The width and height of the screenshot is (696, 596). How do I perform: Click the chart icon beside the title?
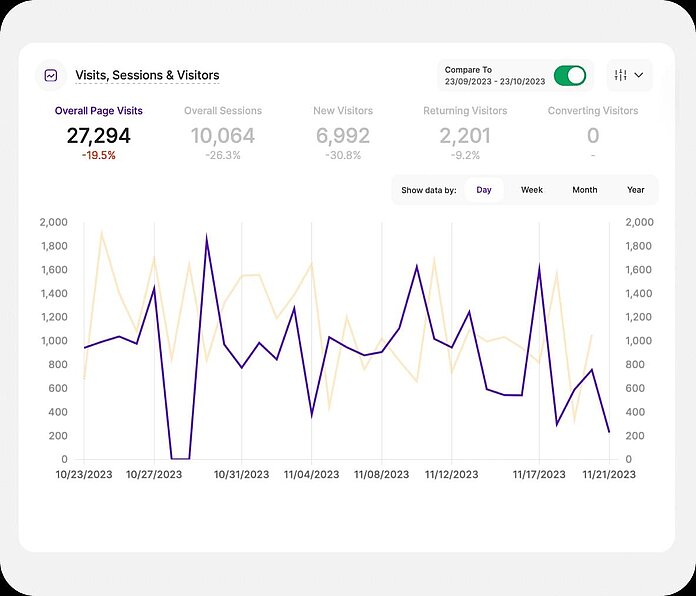[51, 75]
